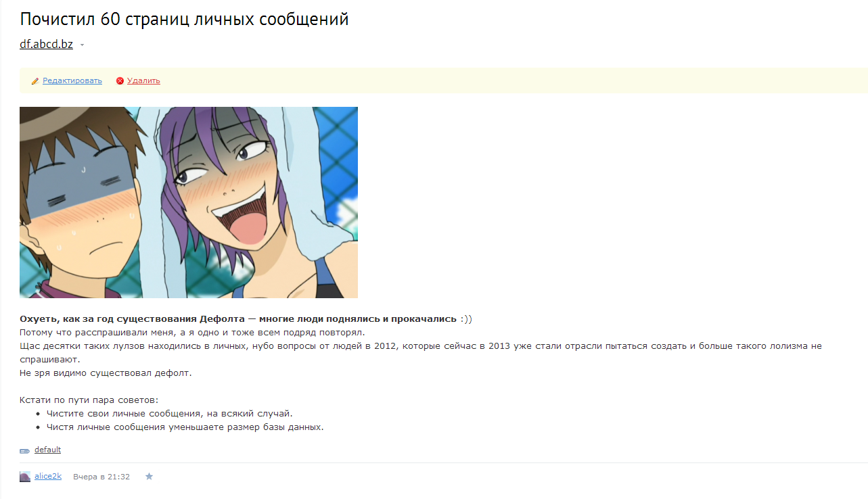Click the anime illustration in the post
The height and width of the screenshot is (499, 868).
pyautogui.click(x=189, y=202)
